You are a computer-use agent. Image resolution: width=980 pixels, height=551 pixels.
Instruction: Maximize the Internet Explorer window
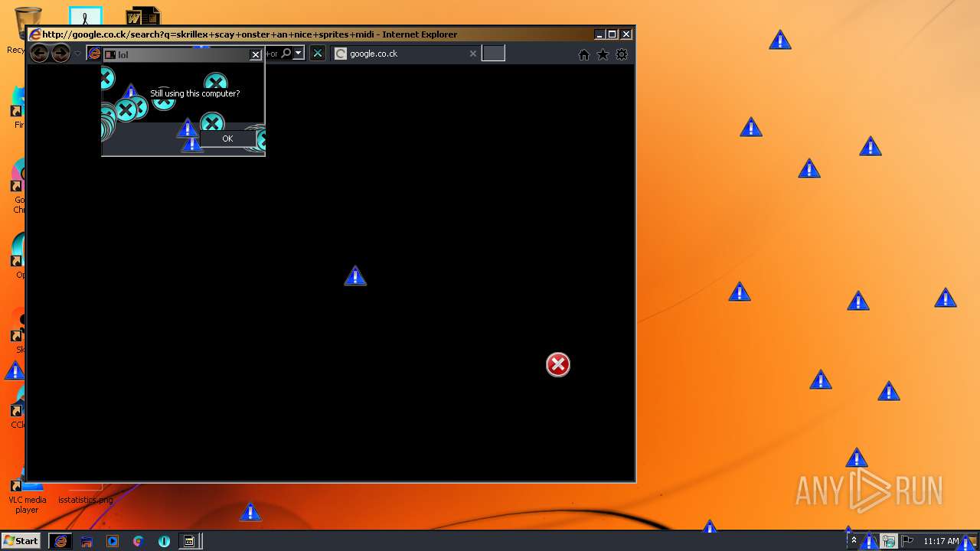tap(612, 34)
